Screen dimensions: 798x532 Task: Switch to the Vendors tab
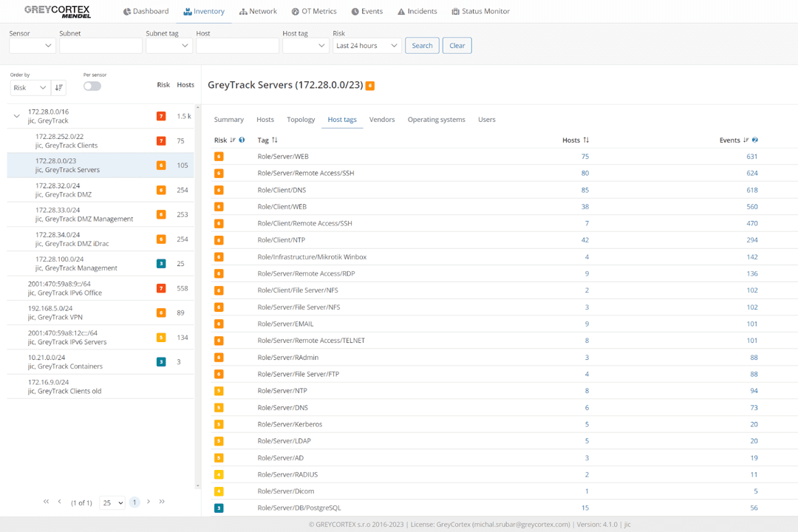(x=382, y=120)
